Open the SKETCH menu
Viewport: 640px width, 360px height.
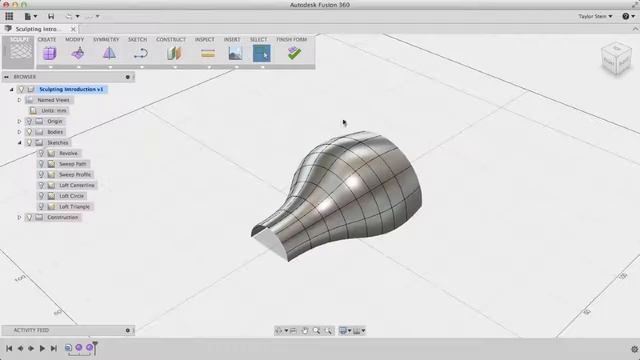coord(138,40)
